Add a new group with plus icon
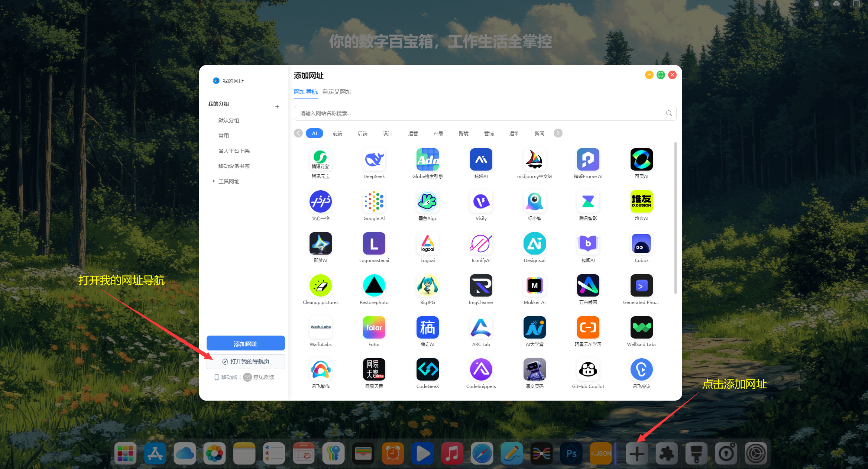The width and height of the screenshot is (868, 469). tap(277, 107)
